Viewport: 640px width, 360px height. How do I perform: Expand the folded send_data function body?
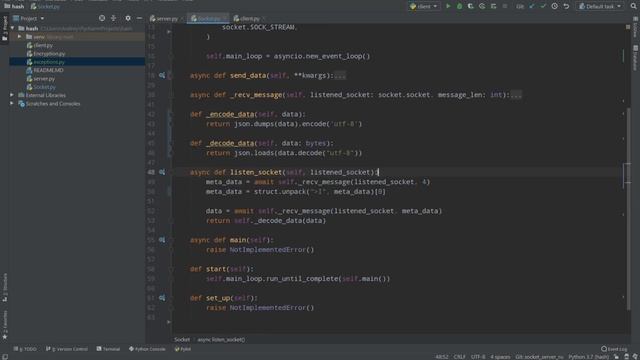tap(340, 76)
